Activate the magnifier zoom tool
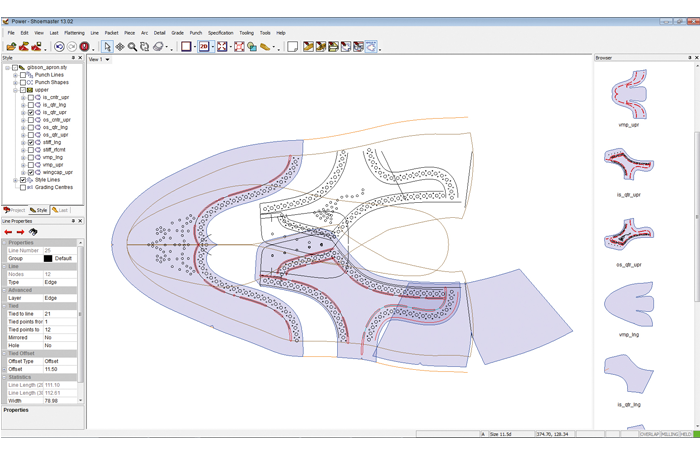Viewport: 700px width, 455px height. [132, 46]
